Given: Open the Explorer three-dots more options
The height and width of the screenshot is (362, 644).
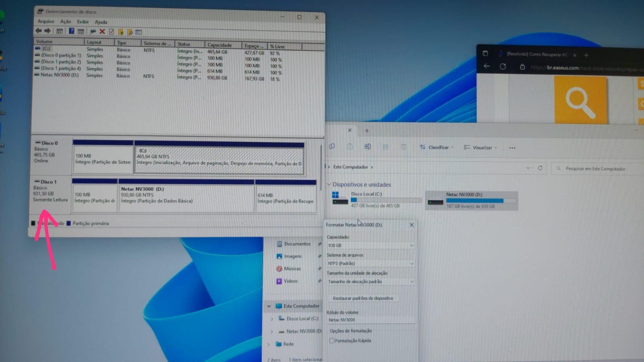Looking at the screenshot, I should [x=512, y=148].
